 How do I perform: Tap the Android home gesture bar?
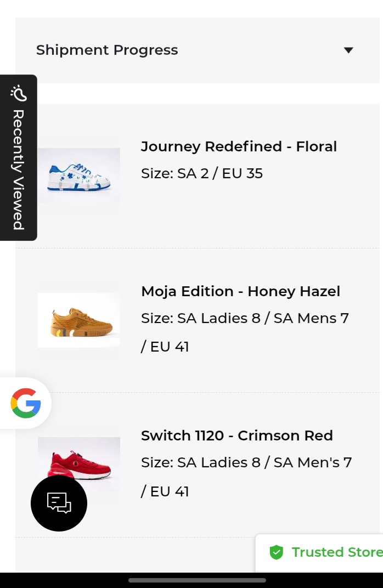pos(197,580)
